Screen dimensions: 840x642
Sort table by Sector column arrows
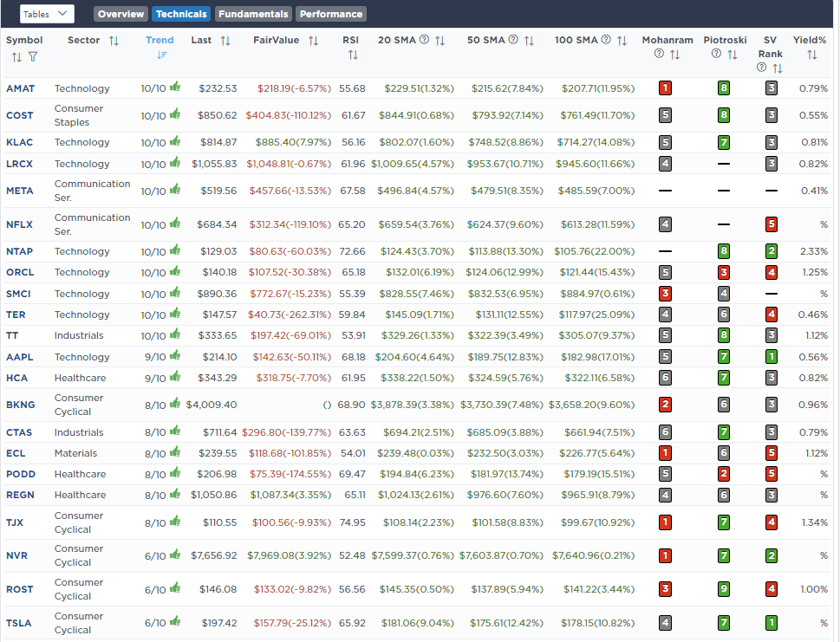pos(114,41)
